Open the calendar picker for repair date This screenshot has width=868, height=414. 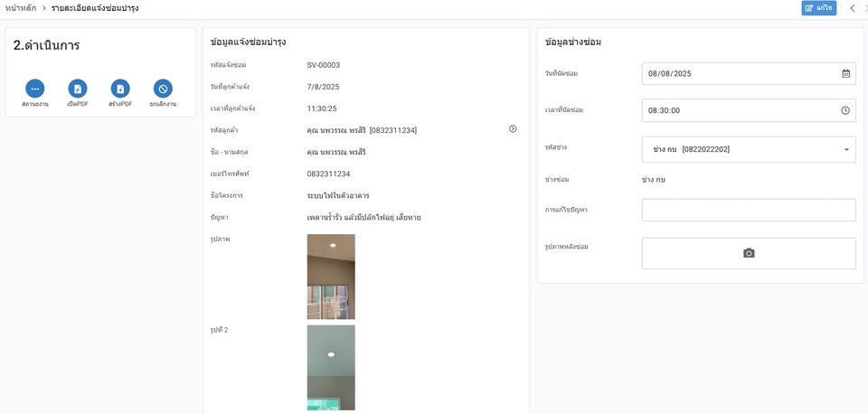pyautogui.click(x=845, y=74)
